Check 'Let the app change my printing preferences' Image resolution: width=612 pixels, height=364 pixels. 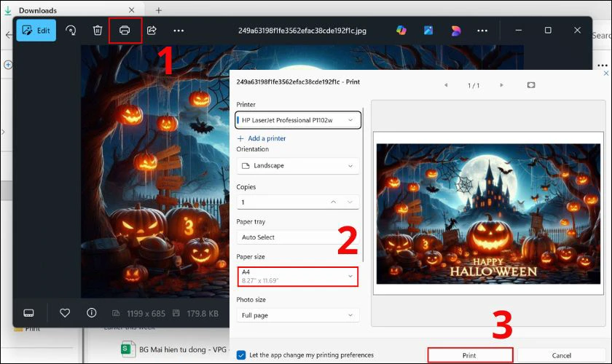(x=241, y=355)
